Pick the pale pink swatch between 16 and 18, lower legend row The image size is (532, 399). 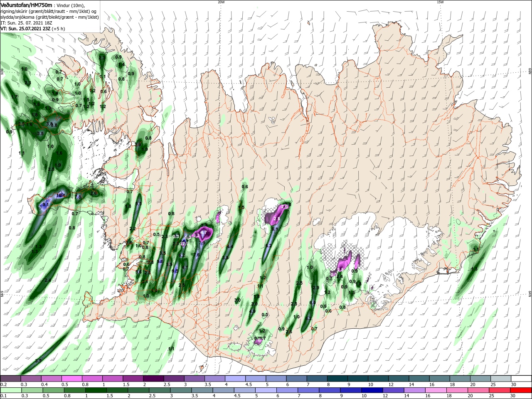[436, 390]
